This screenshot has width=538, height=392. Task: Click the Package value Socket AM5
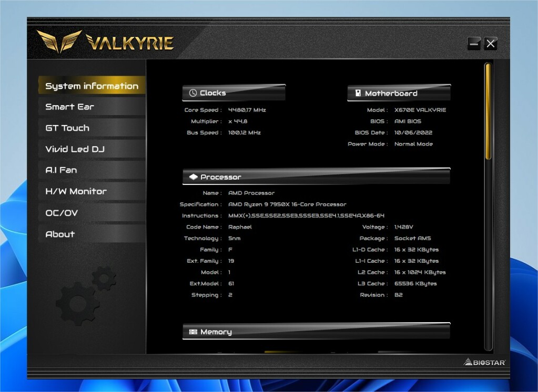tap(412, 238)
